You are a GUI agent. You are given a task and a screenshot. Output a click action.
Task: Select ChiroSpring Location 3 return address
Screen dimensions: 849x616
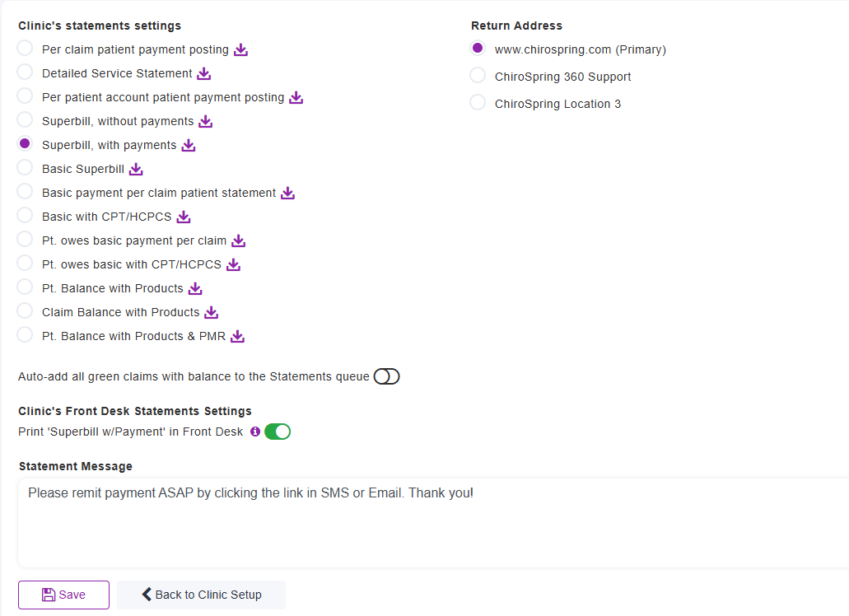[x=478, y=103]
